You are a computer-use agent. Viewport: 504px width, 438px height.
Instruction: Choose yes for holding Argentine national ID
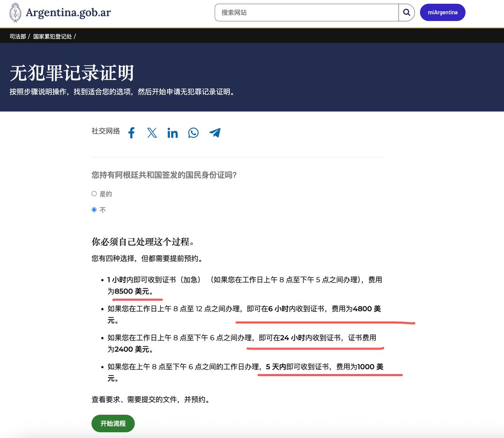(94, 193)
